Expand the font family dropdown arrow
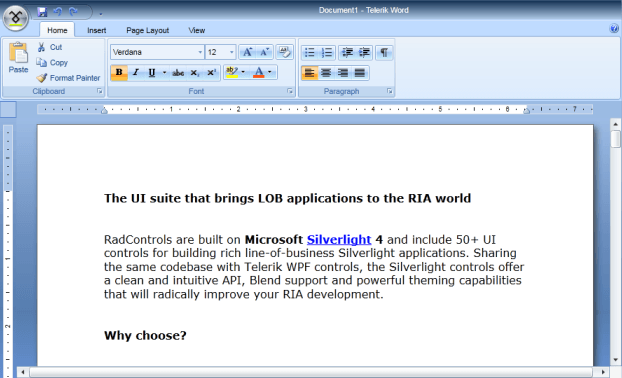The image size is (622, 378). 200,52
